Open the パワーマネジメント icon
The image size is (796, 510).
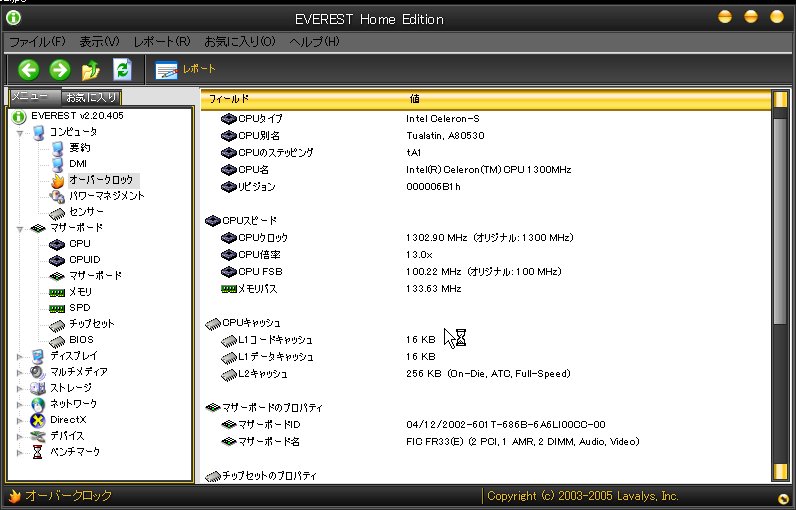[57, 196]
